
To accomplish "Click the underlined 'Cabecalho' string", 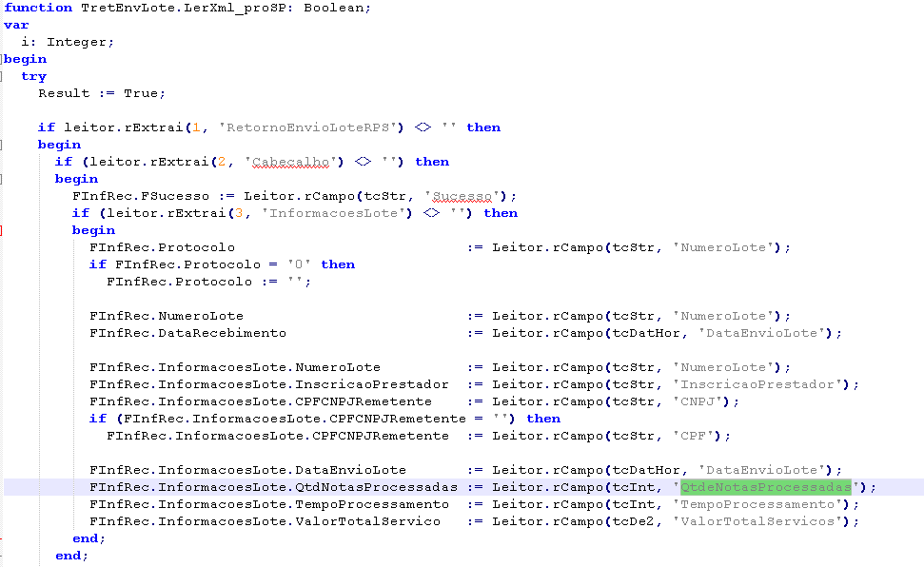I will point(290,162).
